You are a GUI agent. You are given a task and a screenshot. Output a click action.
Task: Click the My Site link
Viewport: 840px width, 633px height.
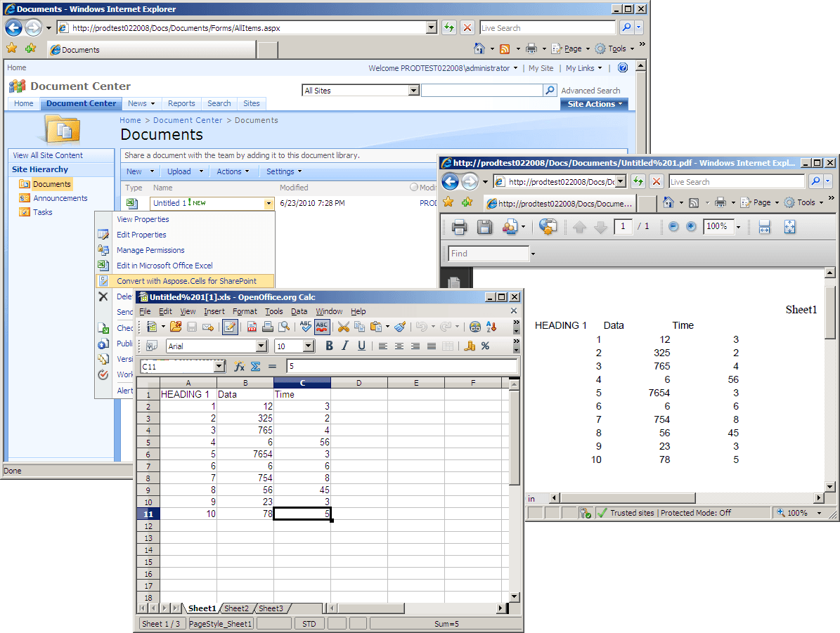[541, 68]
